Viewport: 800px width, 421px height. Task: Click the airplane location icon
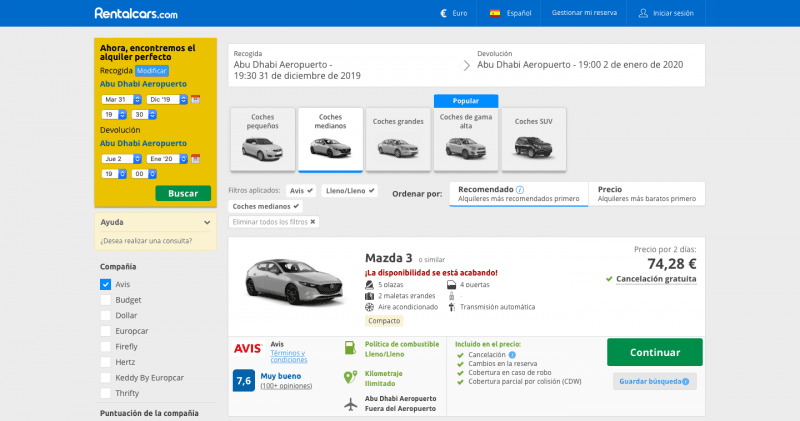point(351,404)
